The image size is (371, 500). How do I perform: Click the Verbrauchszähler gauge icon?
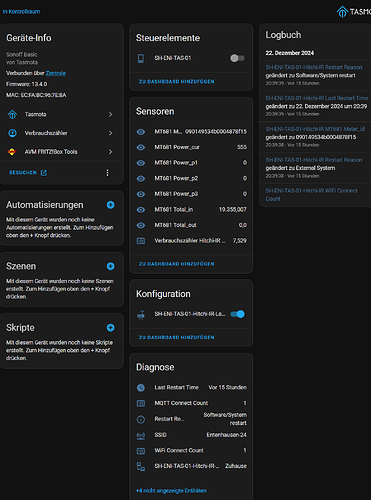coord(12,133)
